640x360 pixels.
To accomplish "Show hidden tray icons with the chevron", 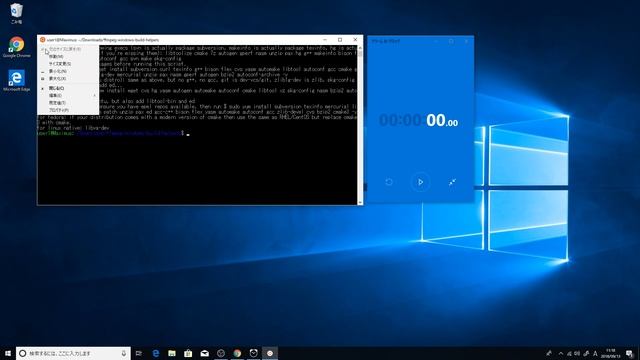I will [561, 353].
